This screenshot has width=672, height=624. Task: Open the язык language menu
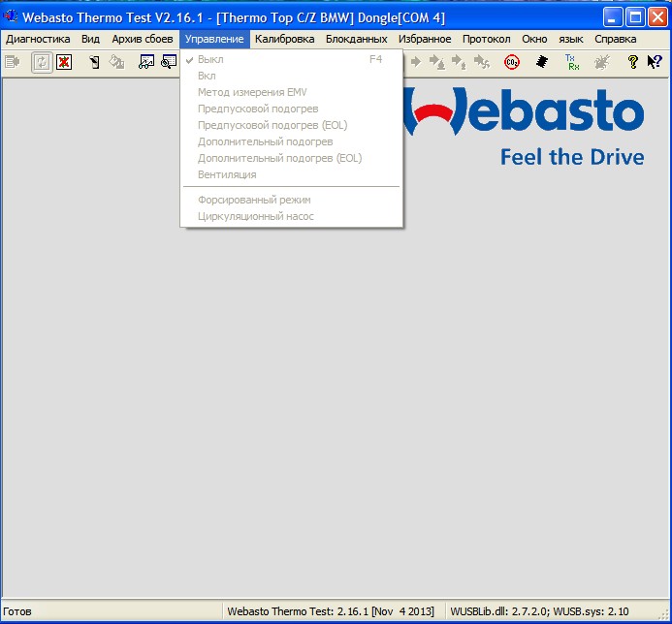click(x=571, y=39)
